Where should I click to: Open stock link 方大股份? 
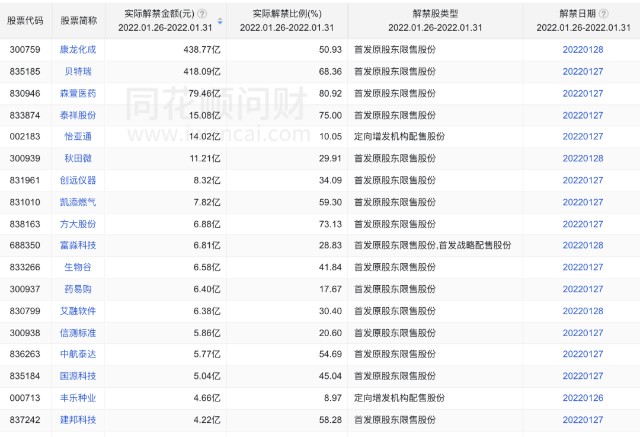tap(78, 224)
